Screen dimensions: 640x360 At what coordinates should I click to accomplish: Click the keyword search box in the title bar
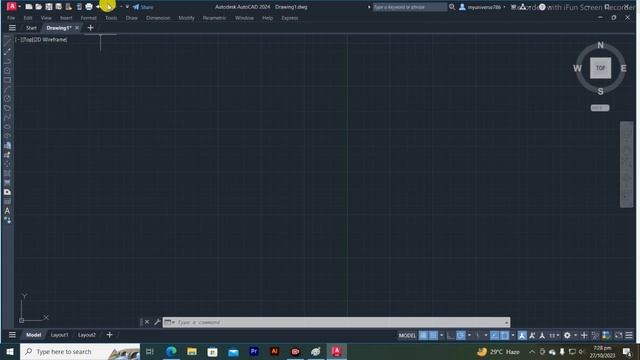[x=410, y=7]
